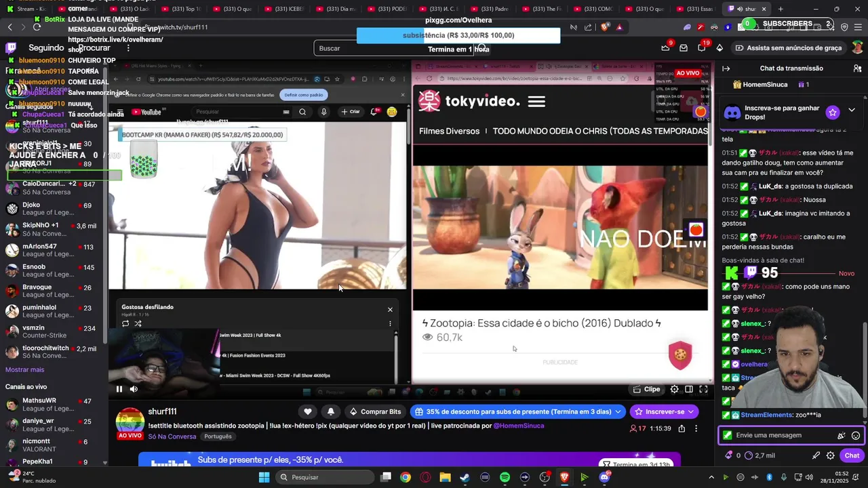This screenshot has width=868, height=488.
Task: Open celebration icon in chat input
Action: (x=841, y=436)
